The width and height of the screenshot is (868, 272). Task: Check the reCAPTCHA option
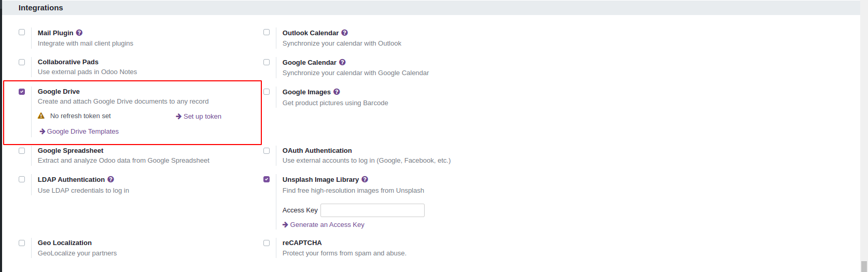point(267,242)
